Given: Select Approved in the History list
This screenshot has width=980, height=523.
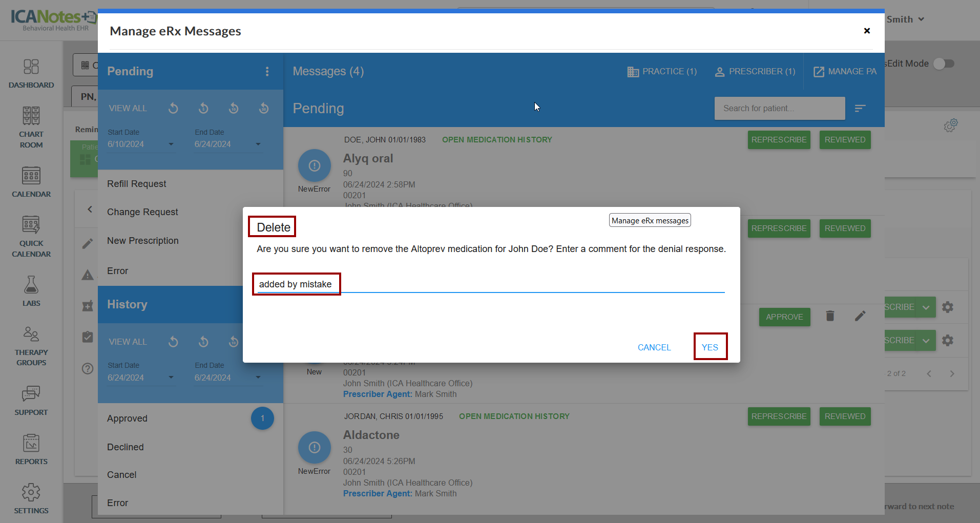Looking at the screenshot, I should 127,419.
